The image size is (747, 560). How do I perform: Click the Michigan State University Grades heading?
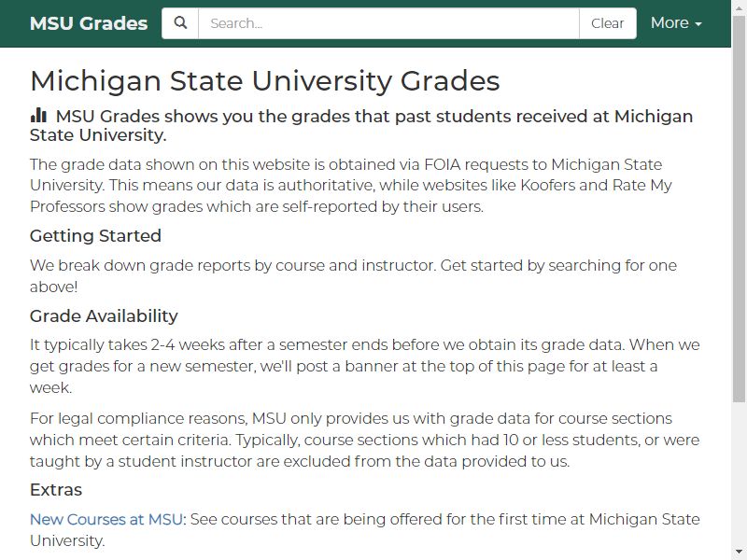pyautogui.click(x=265, y=81)
